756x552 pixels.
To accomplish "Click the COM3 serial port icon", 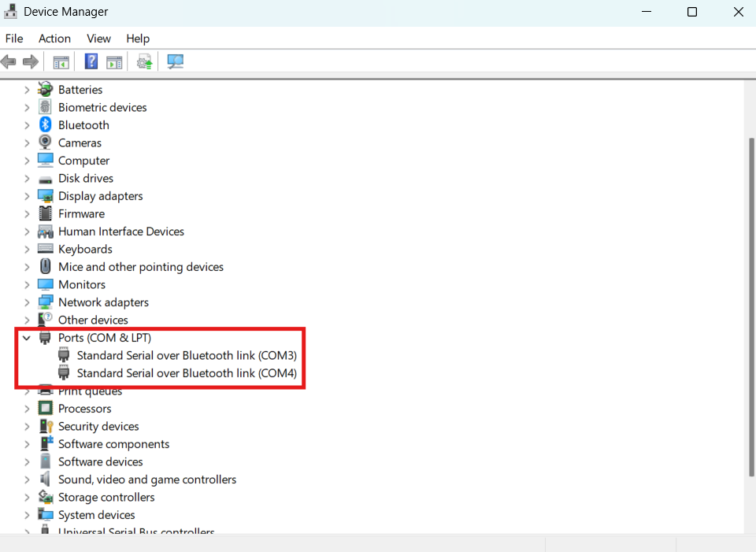I will (64, 355).
